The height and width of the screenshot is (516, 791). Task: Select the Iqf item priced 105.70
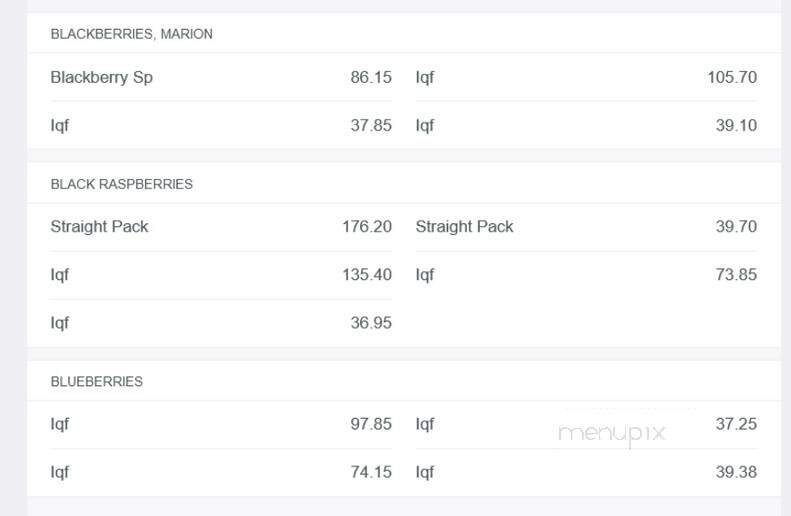click(x=425, y=77)
